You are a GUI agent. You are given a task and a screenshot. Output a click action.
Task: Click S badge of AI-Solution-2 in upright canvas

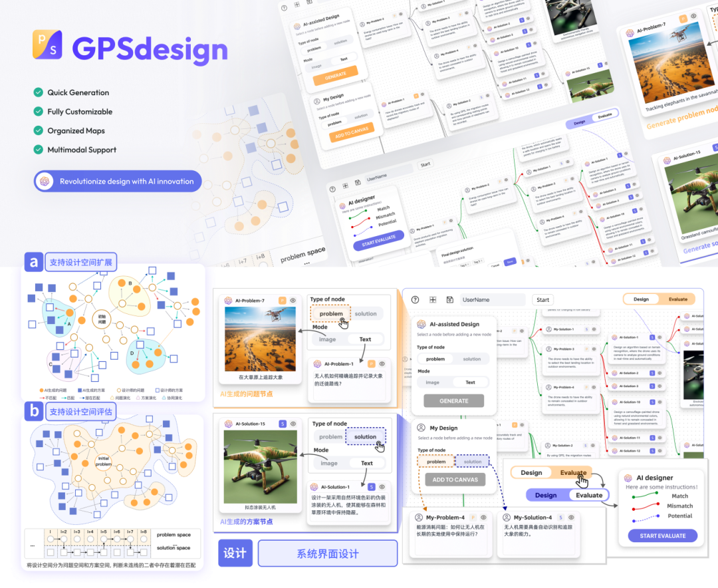(x=652, y=373)
